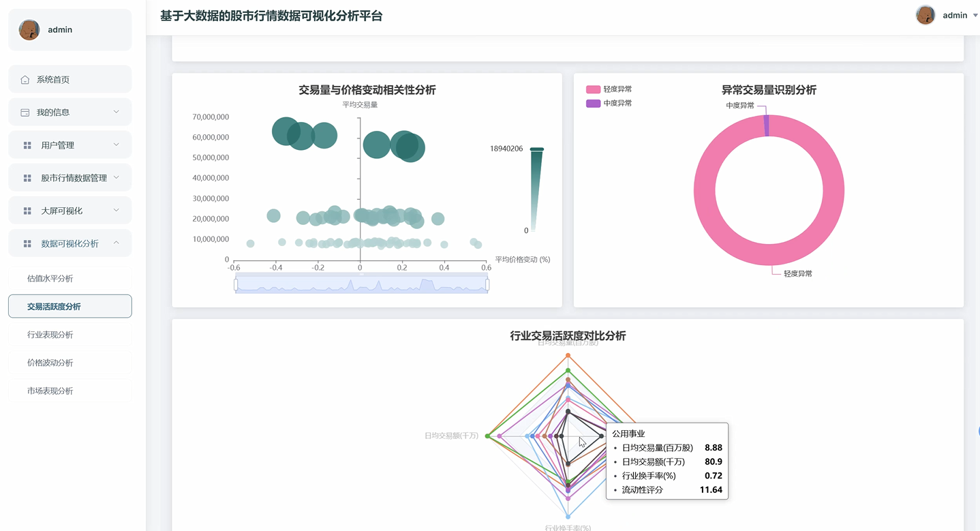Click the grid icon beside 用户管理
Viewport: 980px width, 531px height.
[x=27, y=145]
